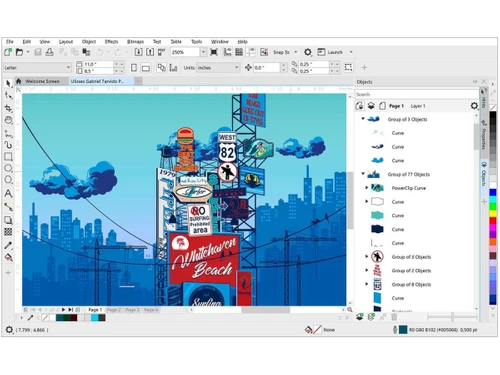The image size is (500, 375).
Task: Click the Page 1 label in docker
Action: tap(396, 106)
